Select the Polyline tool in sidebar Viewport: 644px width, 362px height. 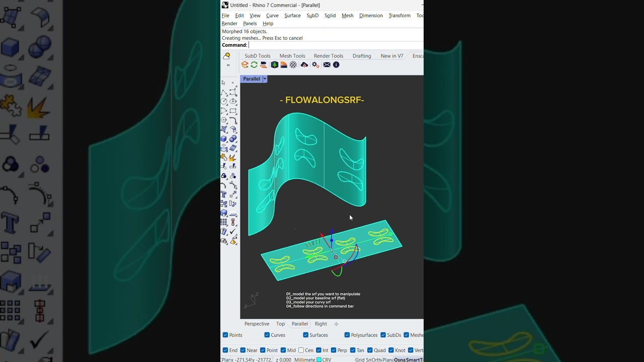click(x=224, y=92)
